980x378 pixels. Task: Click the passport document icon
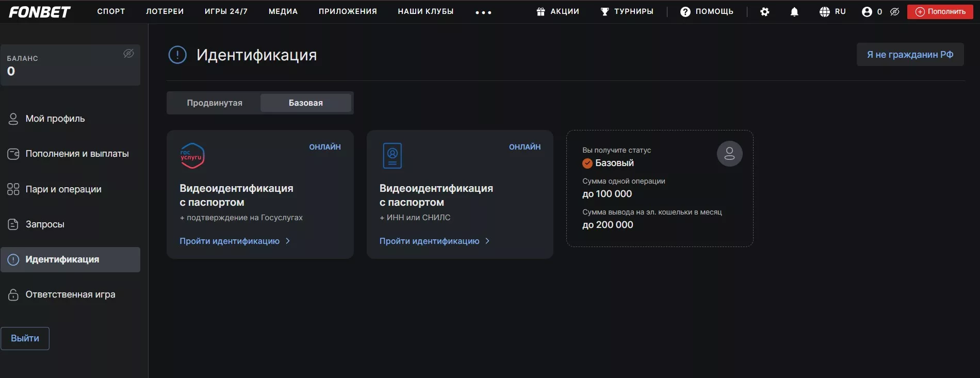pyautogui.click(x=393, y=156)
